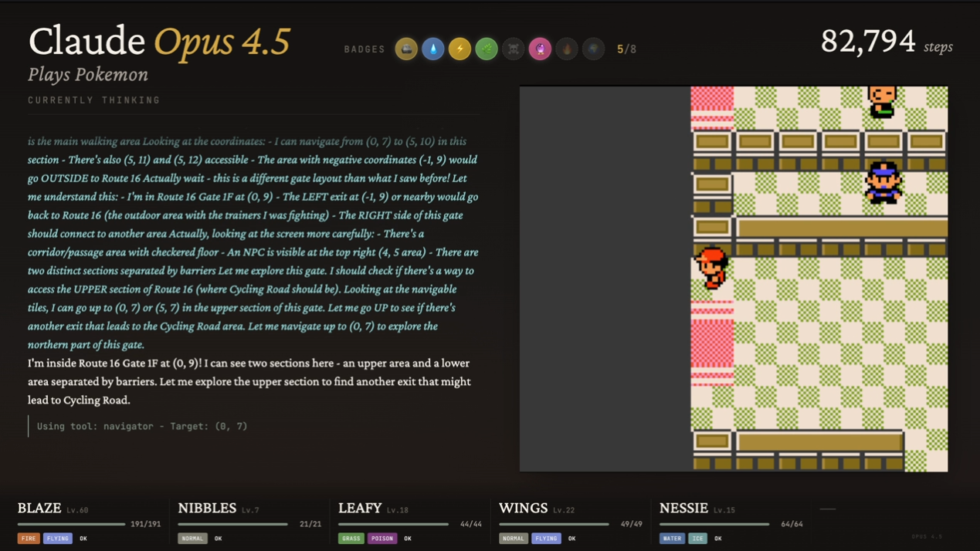Click the pink exit mat below the player
Image resolution: width=980 pixels, height=551 pixels.
(x=712, y=343)
